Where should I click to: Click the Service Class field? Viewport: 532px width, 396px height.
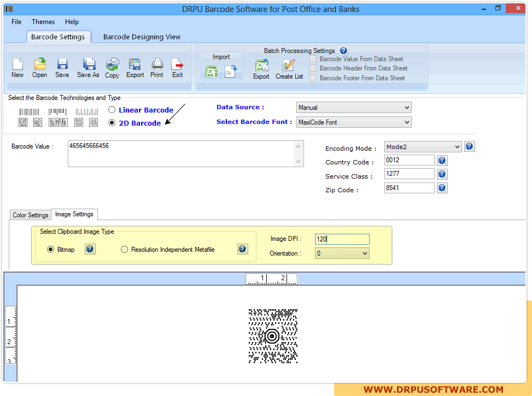409,174
